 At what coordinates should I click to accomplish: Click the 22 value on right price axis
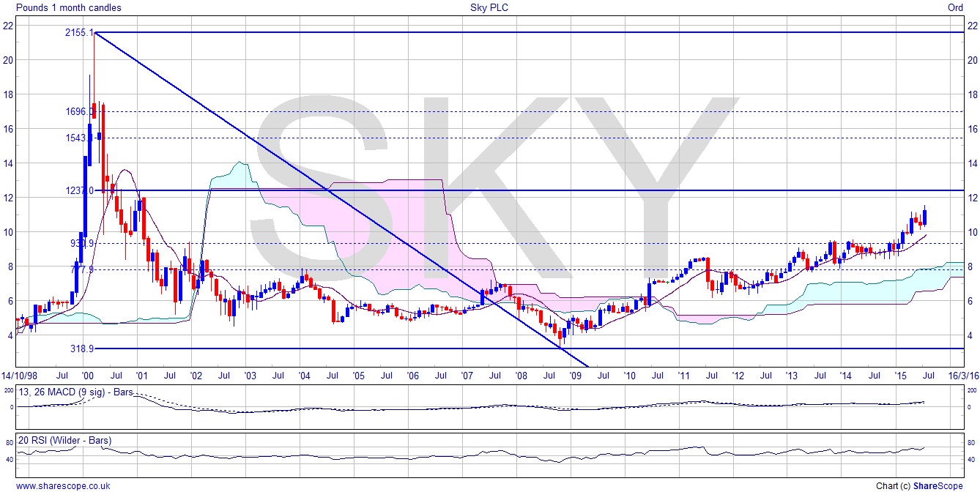click(x=972, y=26)
